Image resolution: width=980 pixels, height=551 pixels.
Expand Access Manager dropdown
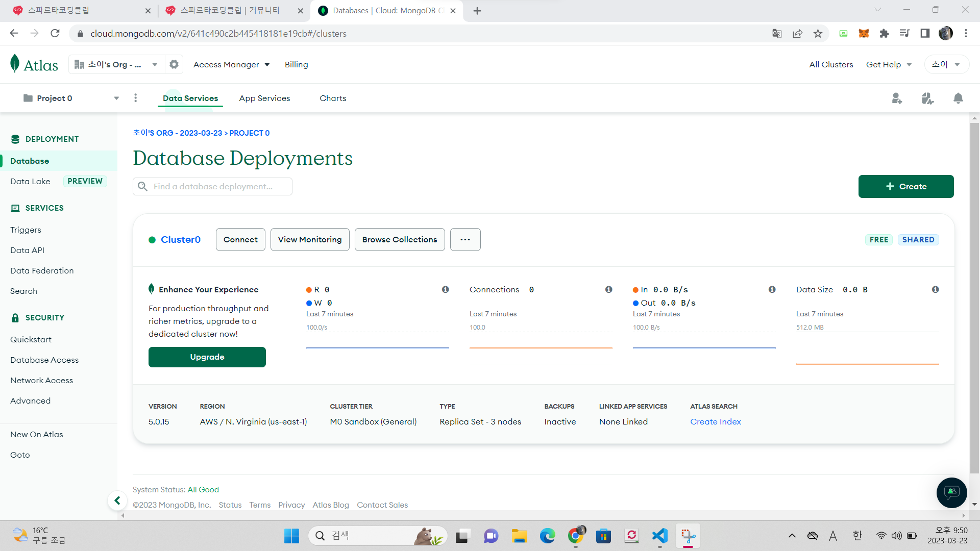pos(231,64)
